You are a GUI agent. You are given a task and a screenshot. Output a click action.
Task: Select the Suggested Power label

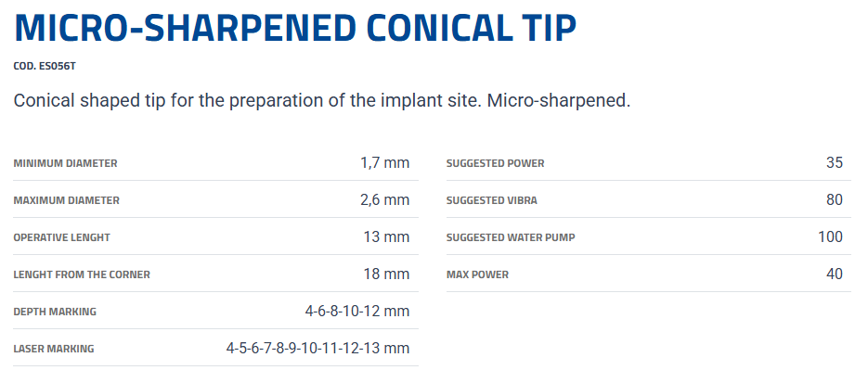tap(495, 163)
